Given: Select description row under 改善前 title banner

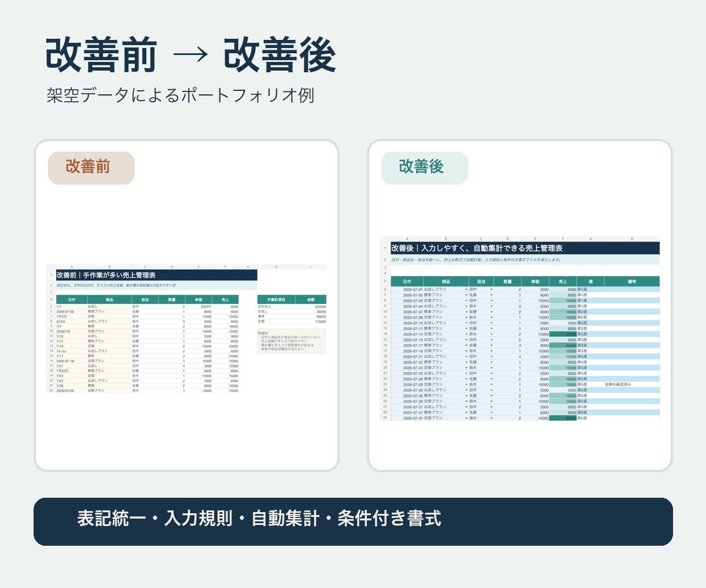Looking at the screenshot, I should 156,285.
